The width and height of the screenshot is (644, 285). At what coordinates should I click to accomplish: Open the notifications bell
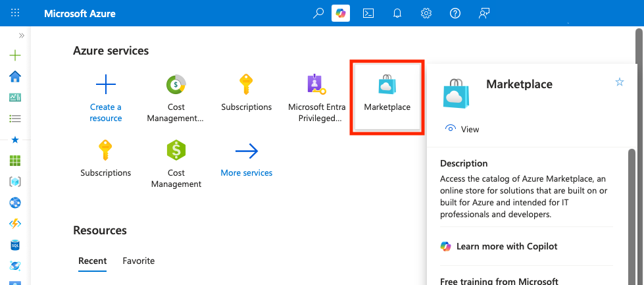tap(397, 13)
